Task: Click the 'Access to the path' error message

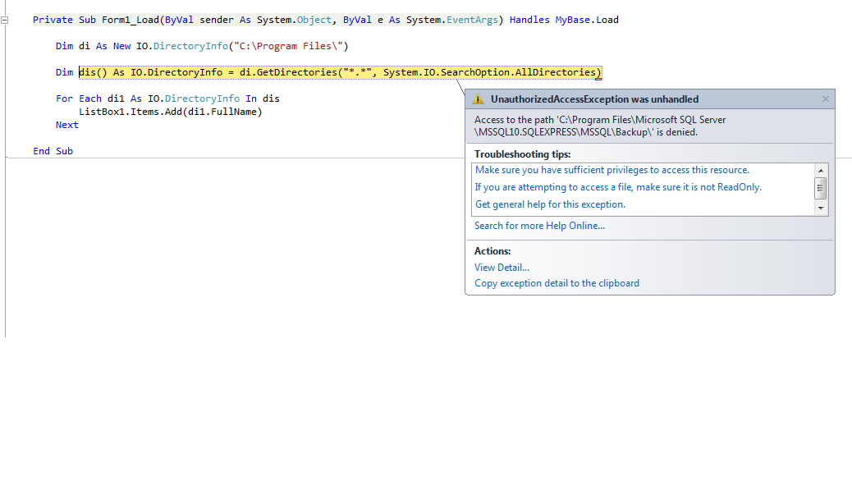Action: tap(599, 126)
